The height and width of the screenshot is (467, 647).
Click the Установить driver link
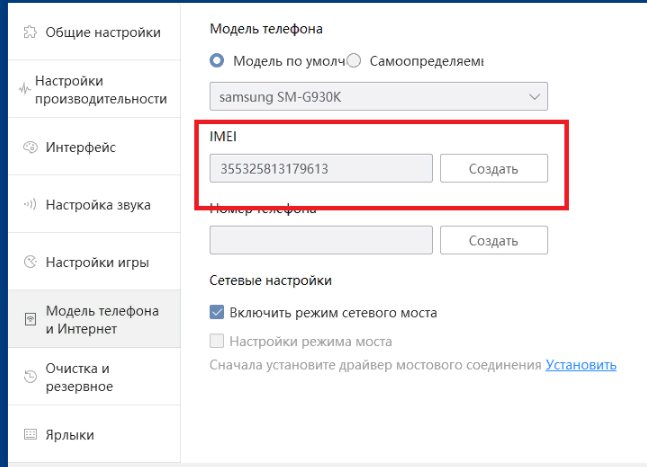click(580, 365)
